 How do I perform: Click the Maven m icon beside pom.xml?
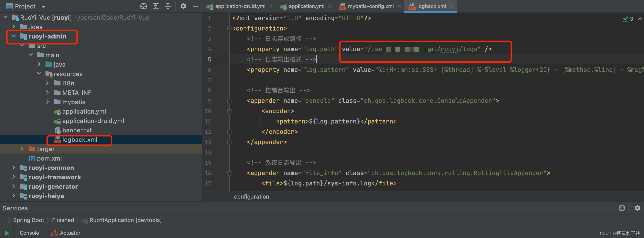click(x=32, y=158)
